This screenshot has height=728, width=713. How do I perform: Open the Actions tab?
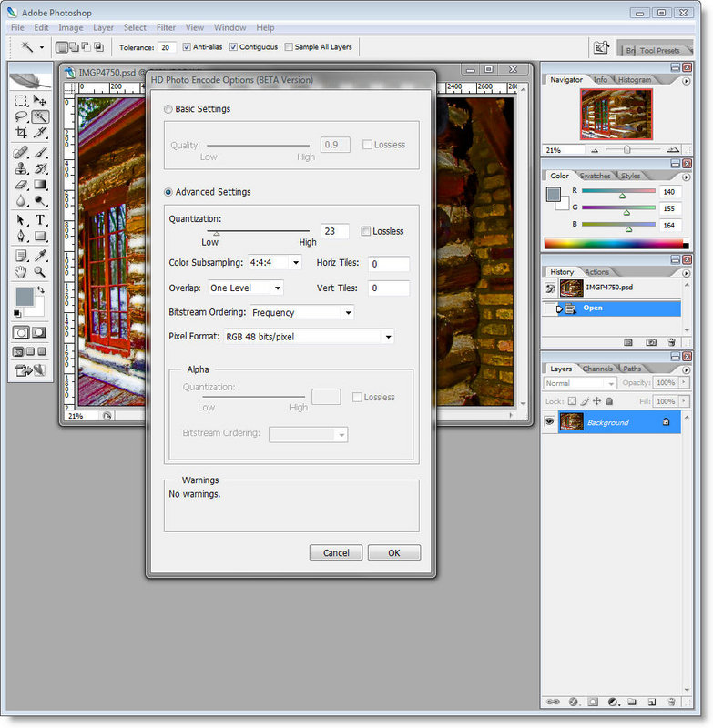[x=596, y=272]
